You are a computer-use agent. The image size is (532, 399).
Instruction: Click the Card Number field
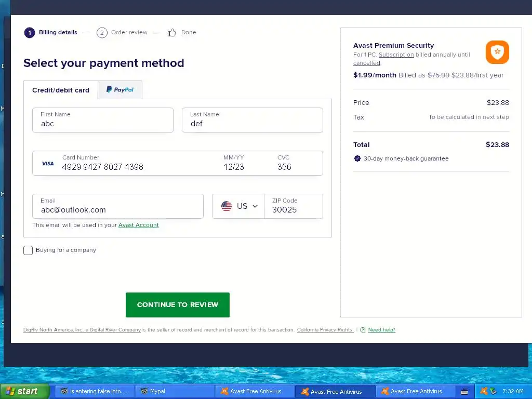[x=136, y=163]
